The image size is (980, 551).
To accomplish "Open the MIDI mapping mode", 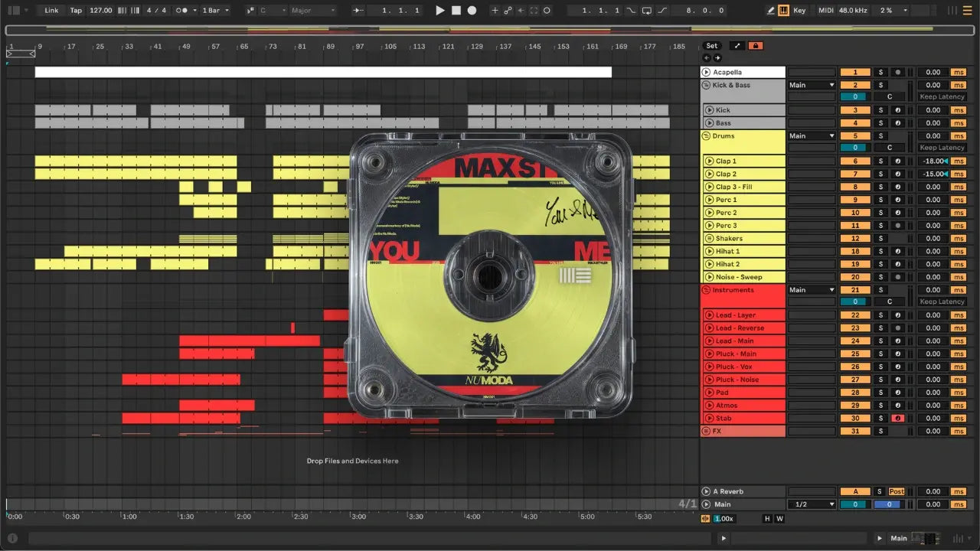I will 825,11.
